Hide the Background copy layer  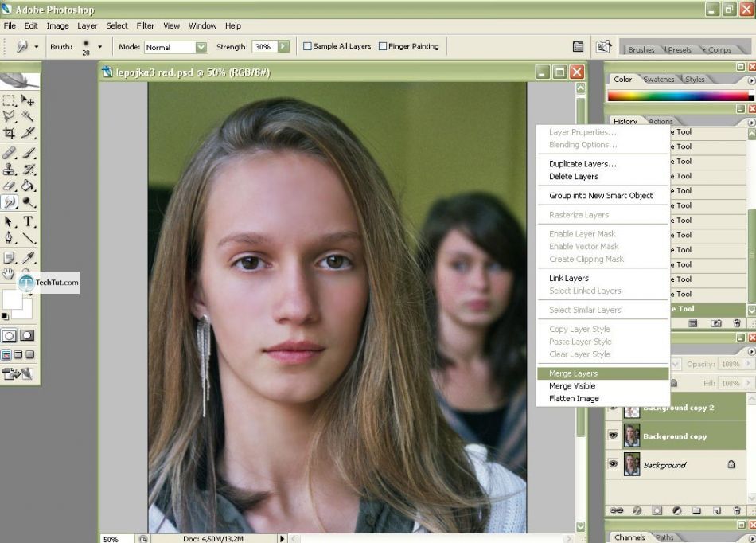click(x=613, y=436)
